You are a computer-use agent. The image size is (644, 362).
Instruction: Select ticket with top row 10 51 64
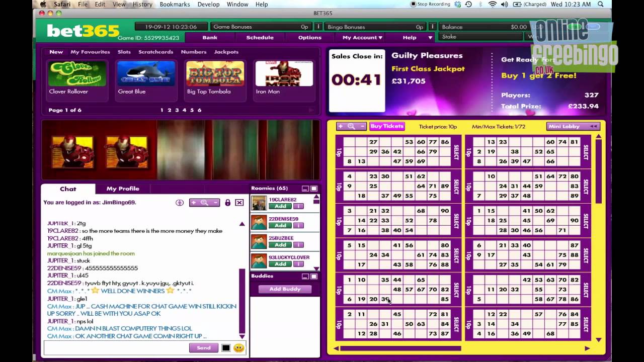coord(586,187)
